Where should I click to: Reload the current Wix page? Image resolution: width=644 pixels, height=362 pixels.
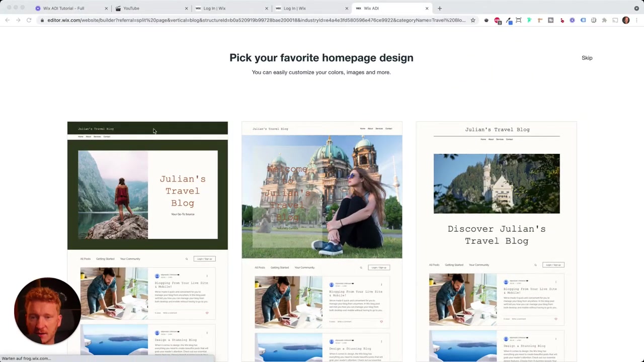[x=29, y=20]
